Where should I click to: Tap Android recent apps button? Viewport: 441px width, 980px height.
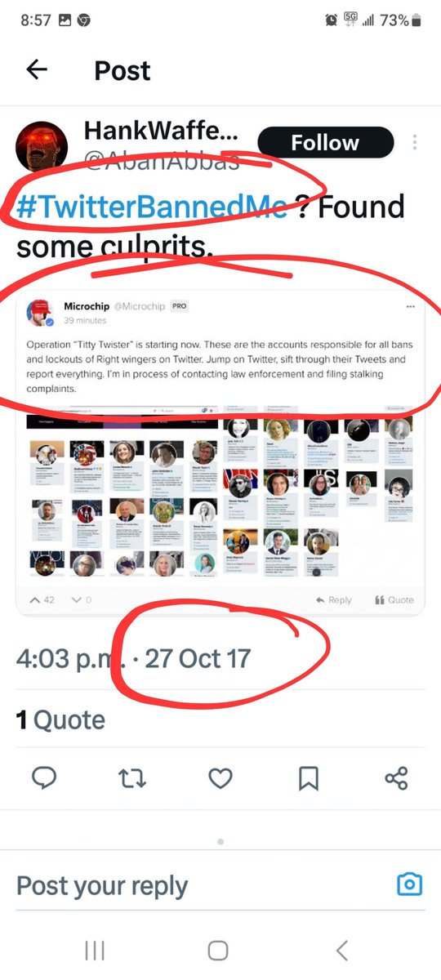tap(95, 950)
